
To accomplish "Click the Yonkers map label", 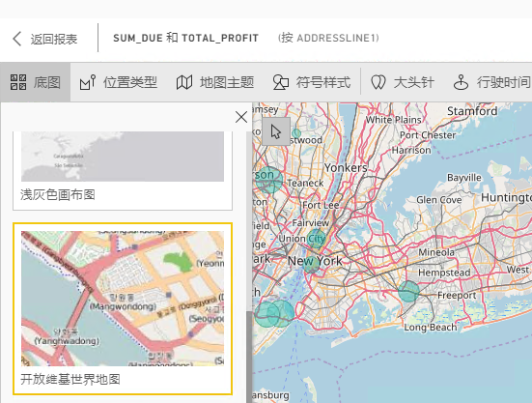I will [346, 167].
